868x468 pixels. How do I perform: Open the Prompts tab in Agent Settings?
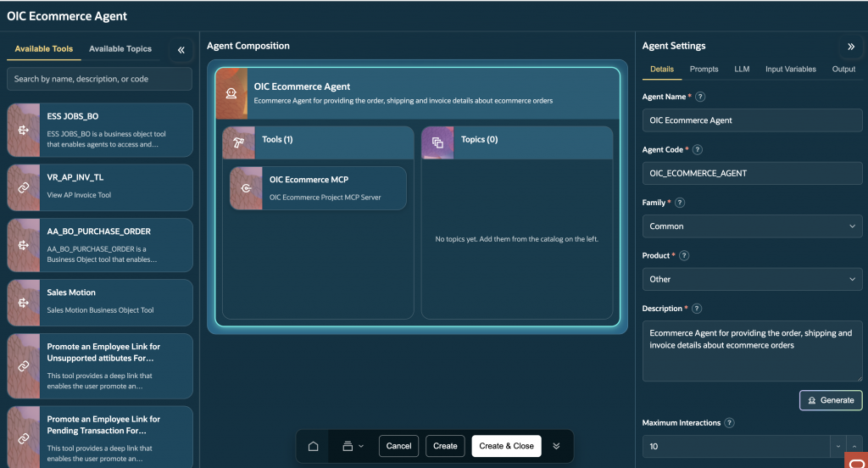704,70
